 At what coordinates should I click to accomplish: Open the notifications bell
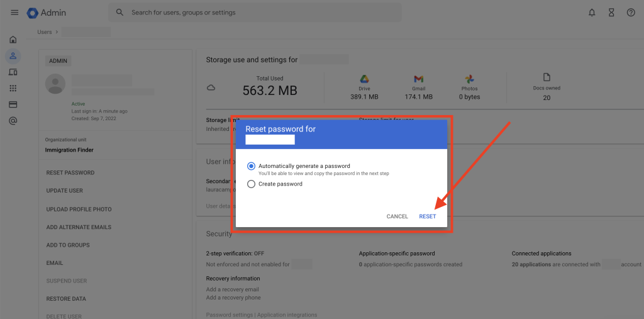coord(592,13)
